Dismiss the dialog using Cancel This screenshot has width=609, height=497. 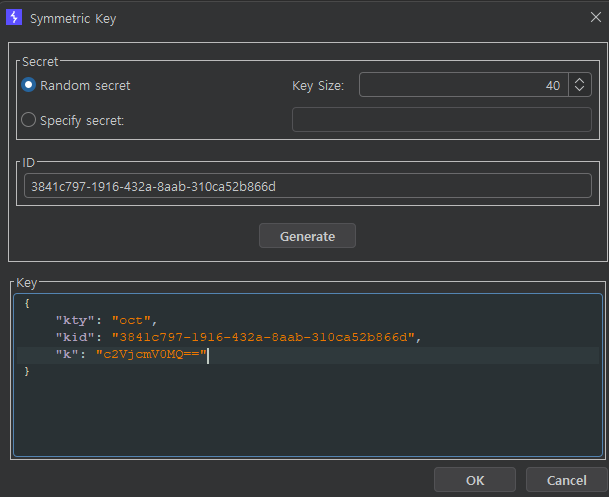(564, 479)
